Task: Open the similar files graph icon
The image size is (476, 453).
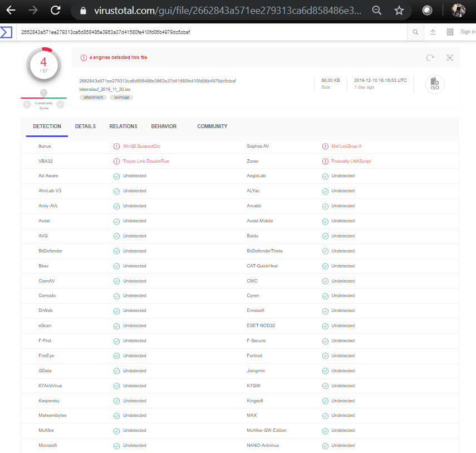Action: [x=450, y=57]
